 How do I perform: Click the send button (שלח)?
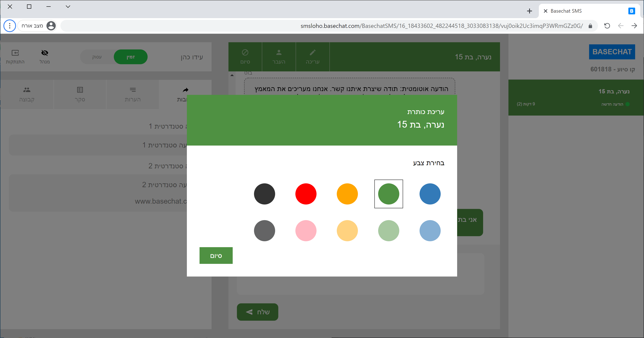click(258, 312)
